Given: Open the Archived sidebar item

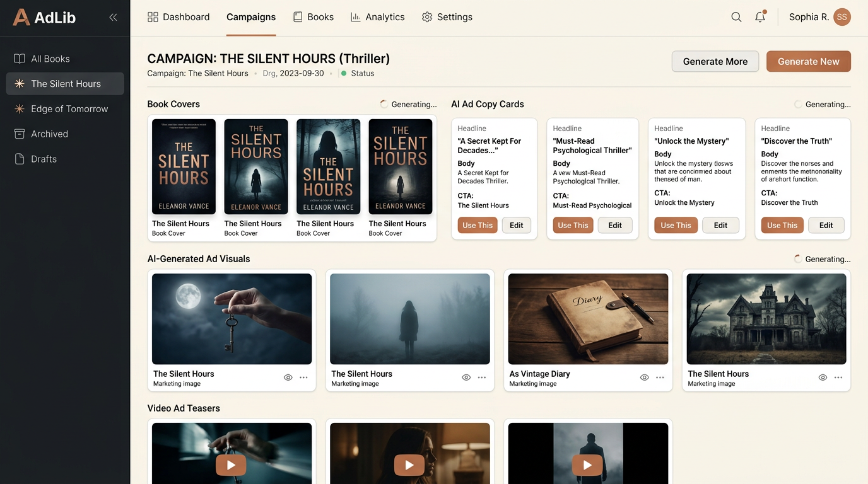Looking at the screenshot, I should click(x=49, y=134).
